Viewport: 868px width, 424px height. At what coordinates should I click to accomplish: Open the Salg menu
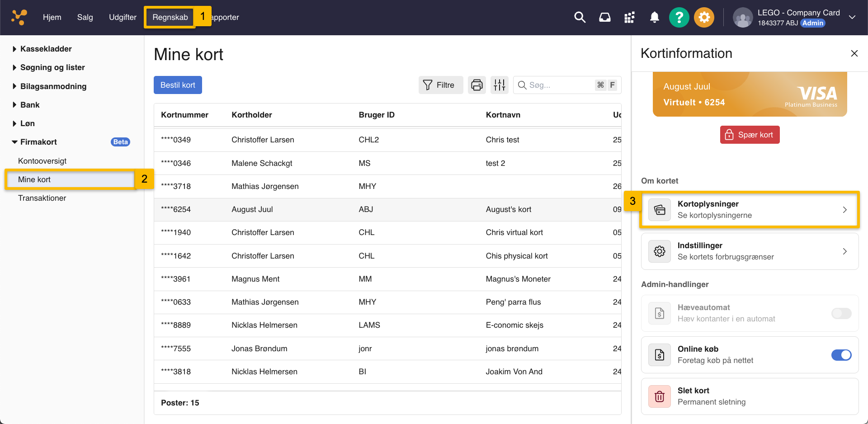(x=85, y=17)
